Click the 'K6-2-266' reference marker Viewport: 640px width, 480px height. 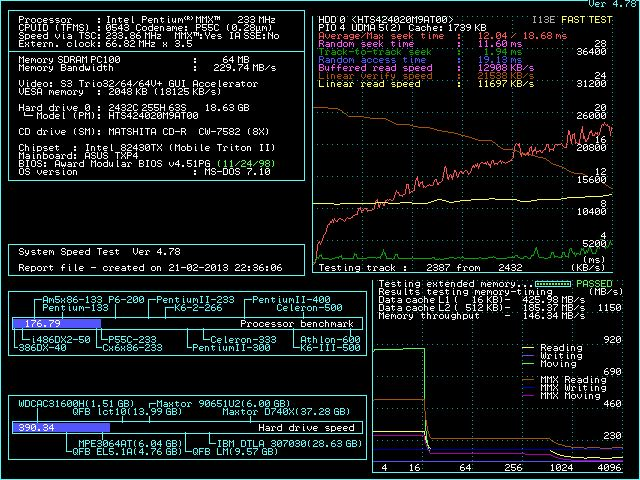tap(198, 308)
